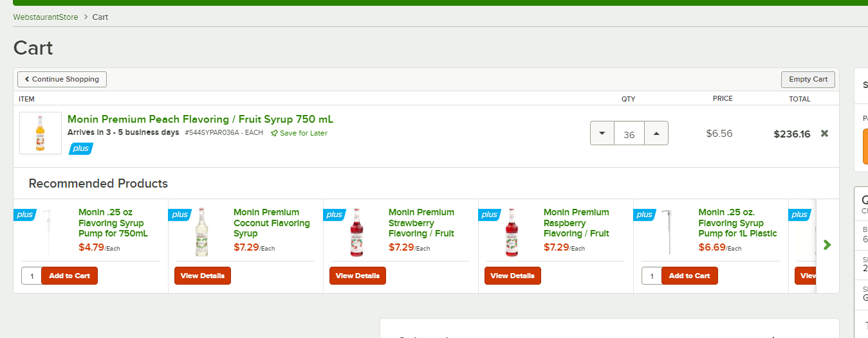Click plus badge on 1L plastic pump card
The width and height of the screenshot is (868, 338).
click(645, 215)
